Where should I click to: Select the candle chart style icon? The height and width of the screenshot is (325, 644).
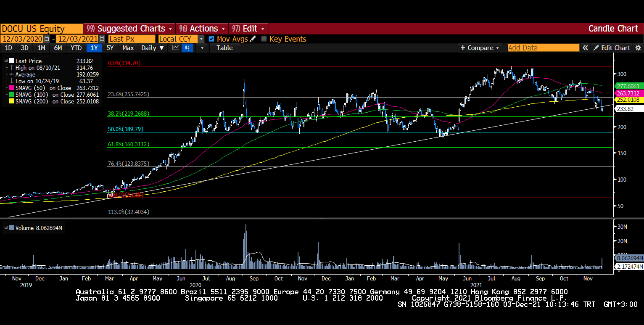(187, 48)
